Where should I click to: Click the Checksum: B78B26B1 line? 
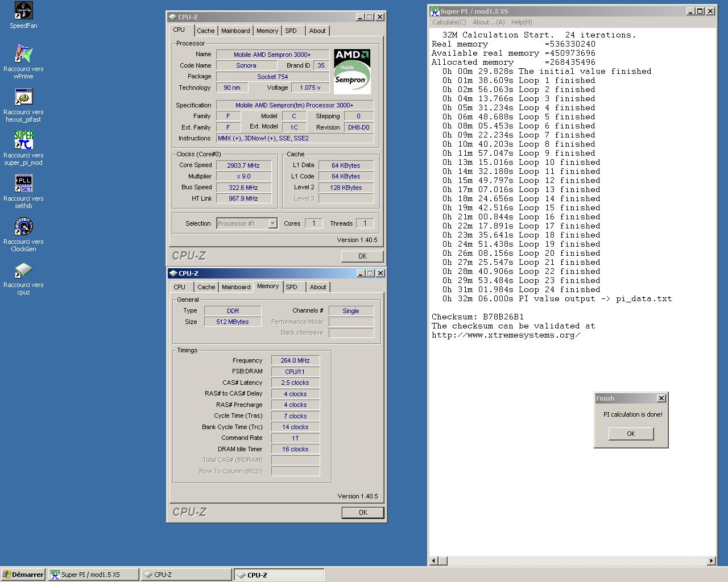[478, 317]
